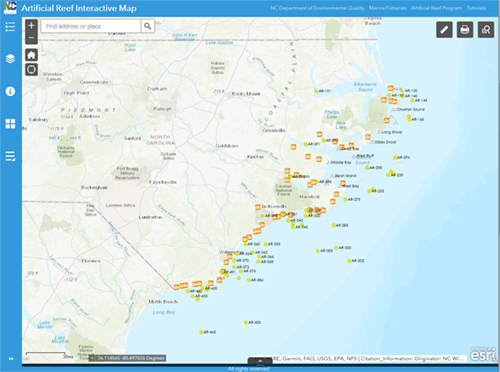Zoom in on the map
500x372 pixels.
pyautogui.click(x=31, y=25)
